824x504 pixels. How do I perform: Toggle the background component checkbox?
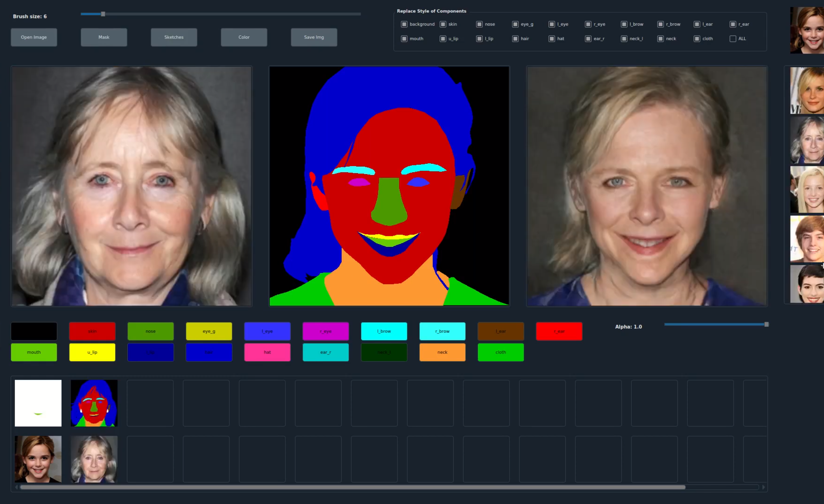tap(404, 24)
